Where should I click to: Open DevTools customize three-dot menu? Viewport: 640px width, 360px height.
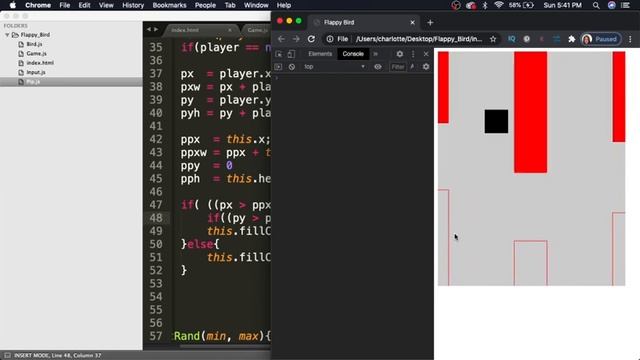click(413, 54)
